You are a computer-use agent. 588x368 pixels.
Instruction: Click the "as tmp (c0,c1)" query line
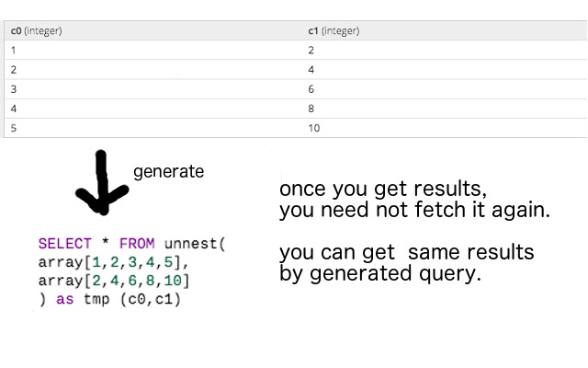pyautogui.click(x=108, y=299)
